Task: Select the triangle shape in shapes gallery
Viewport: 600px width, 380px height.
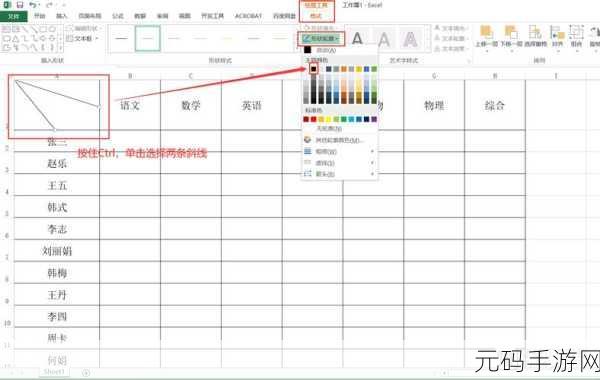Action: [15, 39]
